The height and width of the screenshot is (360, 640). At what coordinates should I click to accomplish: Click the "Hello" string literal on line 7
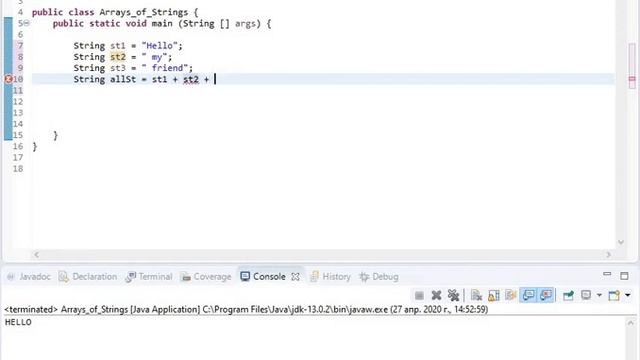pyautogui.click(x=160, y=46)
